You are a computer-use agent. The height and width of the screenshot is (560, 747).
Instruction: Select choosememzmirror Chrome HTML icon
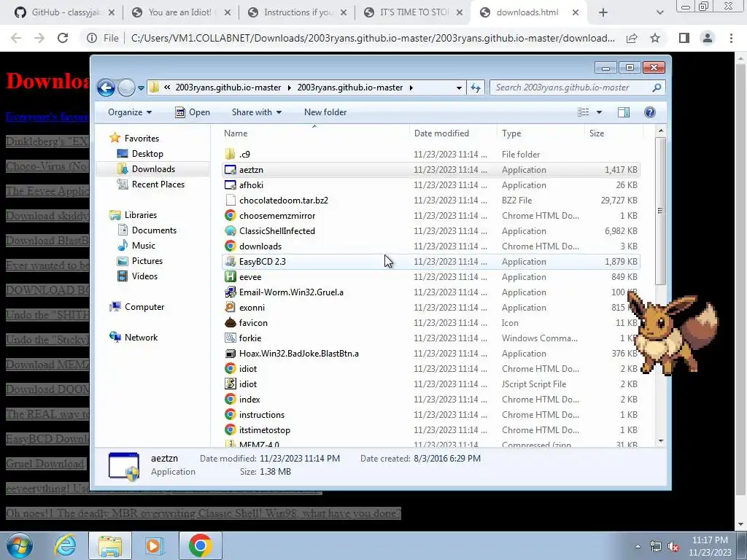[230, 216]
